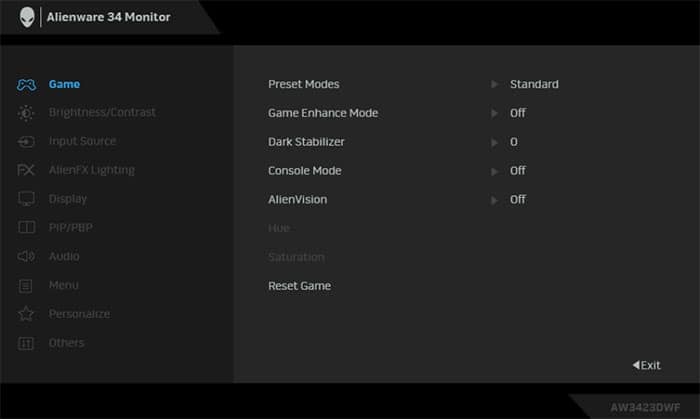Toggle the Console Mode Off setting
Viewport: 700px width, 419px height.
517,171
